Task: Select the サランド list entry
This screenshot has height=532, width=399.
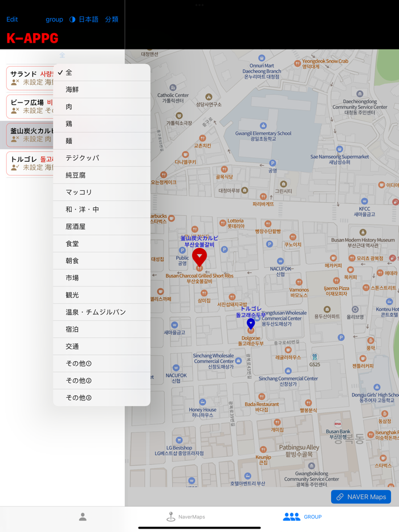Action: pos(30,78)
